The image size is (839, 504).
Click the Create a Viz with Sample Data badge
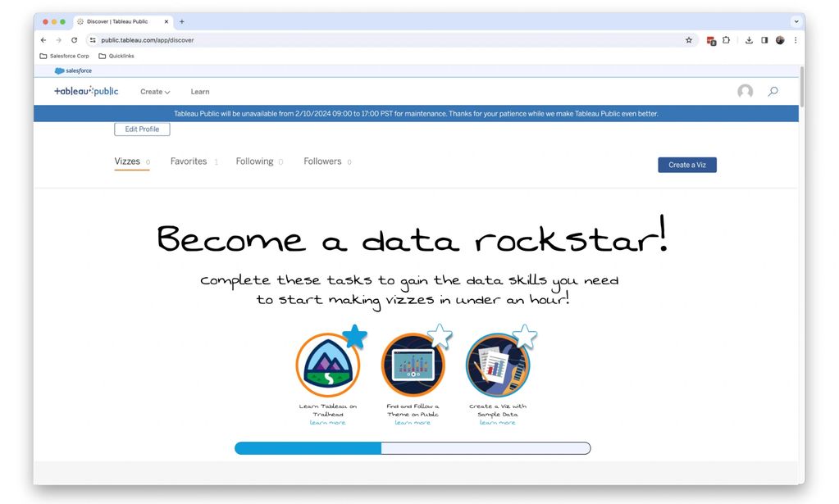point(498,366)
